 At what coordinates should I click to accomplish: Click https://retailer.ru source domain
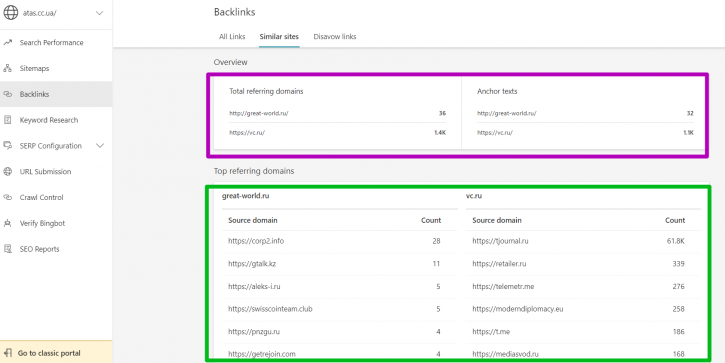pyautogui.click(x=499, y=264)
